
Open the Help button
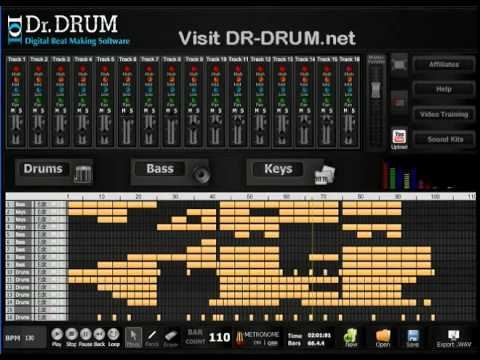(444, 89)
